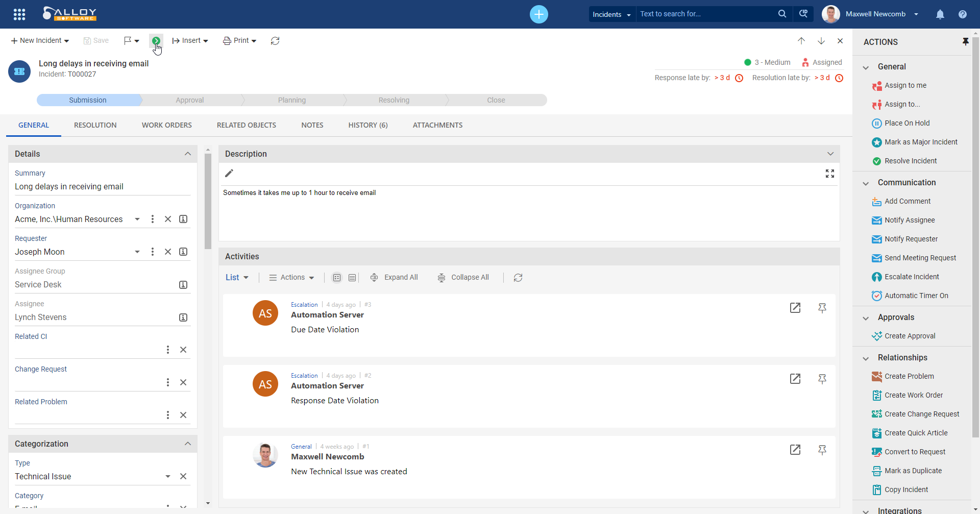Viewport: 980px width, 514px height.
Task: Collapse the Communication actions group
Action: click(866, 183)
